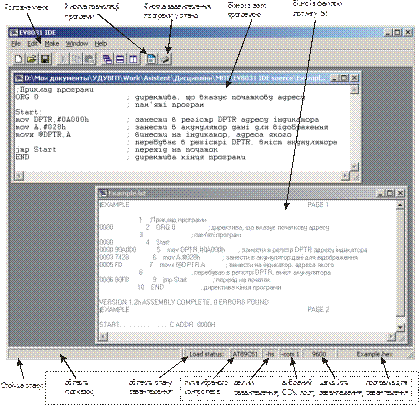
Task: Click the 'Load status:' status bar field
Action: pyautogui.click(x=206, y=354)
